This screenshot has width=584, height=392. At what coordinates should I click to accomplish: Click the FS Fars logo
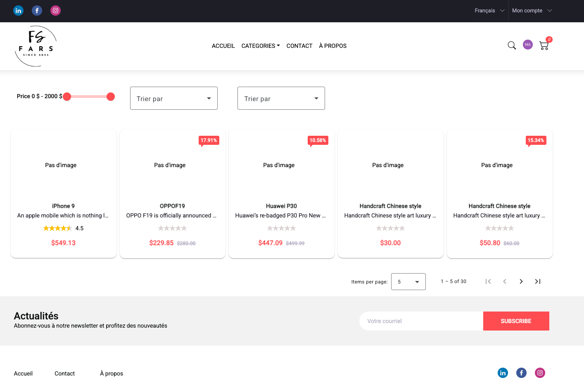click(x=36, y=46)
